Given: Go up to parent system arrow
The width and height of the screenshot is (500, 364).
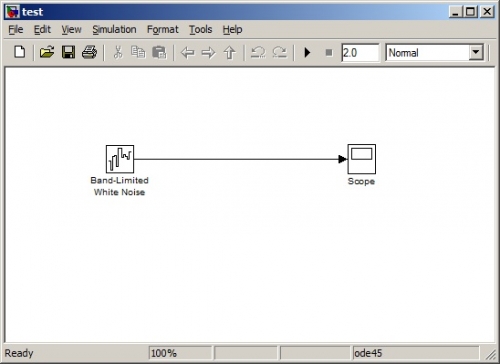Looking at the screenshot, I should (x=230, y=53).
